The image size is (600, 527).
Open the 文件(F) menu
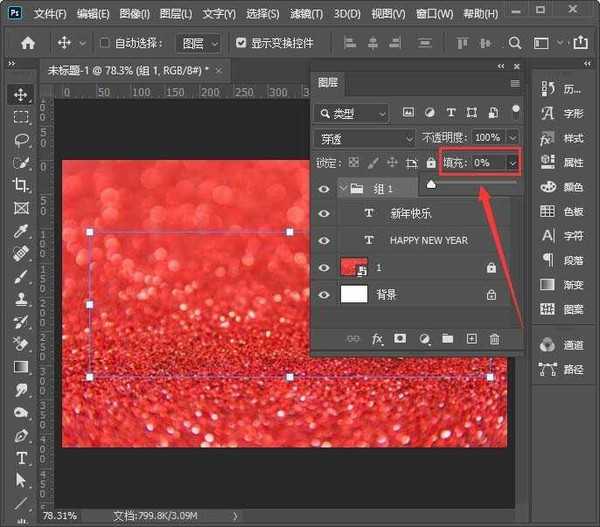point(48,14)
